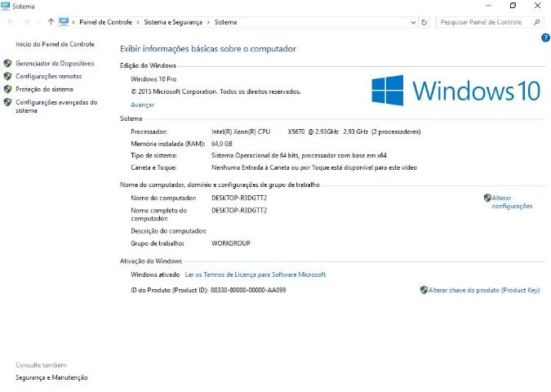Click shield icon next to Alterar chave

click(x=424, y=290)
